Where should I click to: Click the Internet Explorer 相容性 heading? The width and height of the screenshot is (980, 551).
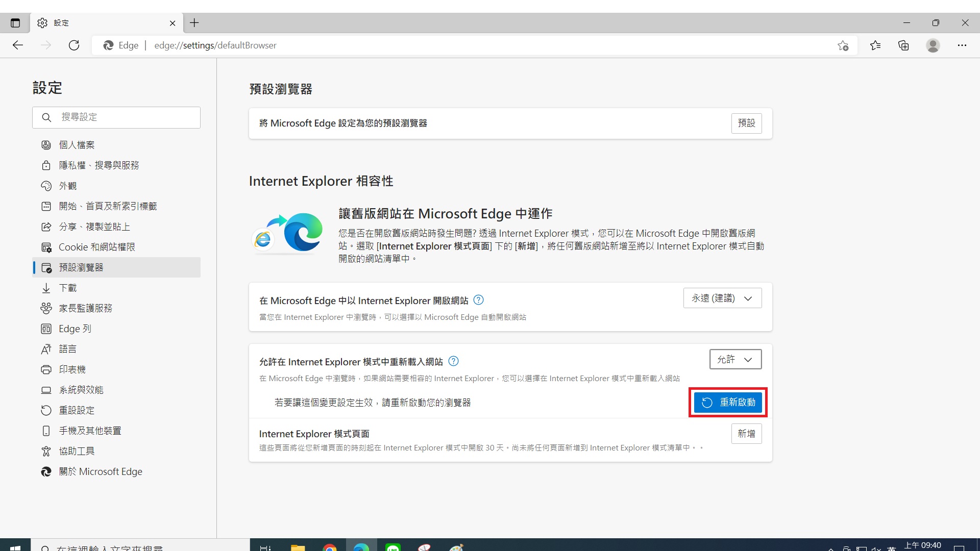pyautogui.click(x=321, y=181)
